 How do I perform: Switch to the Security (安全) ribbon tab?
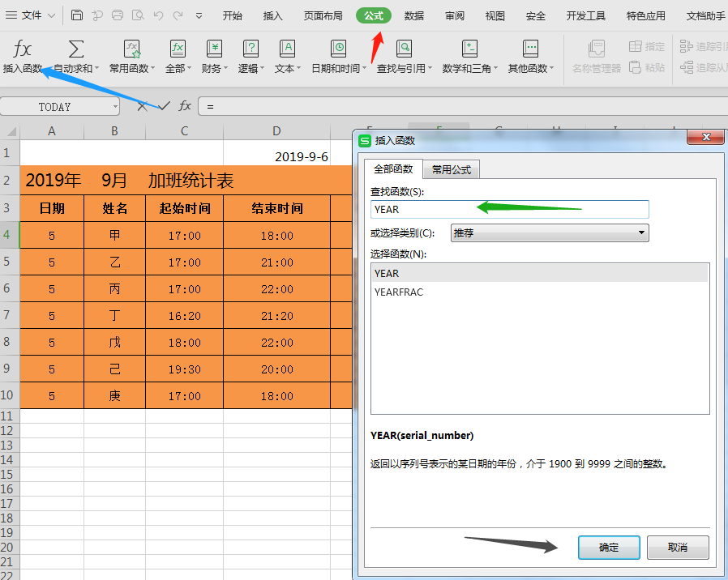[x=535, y=15]
